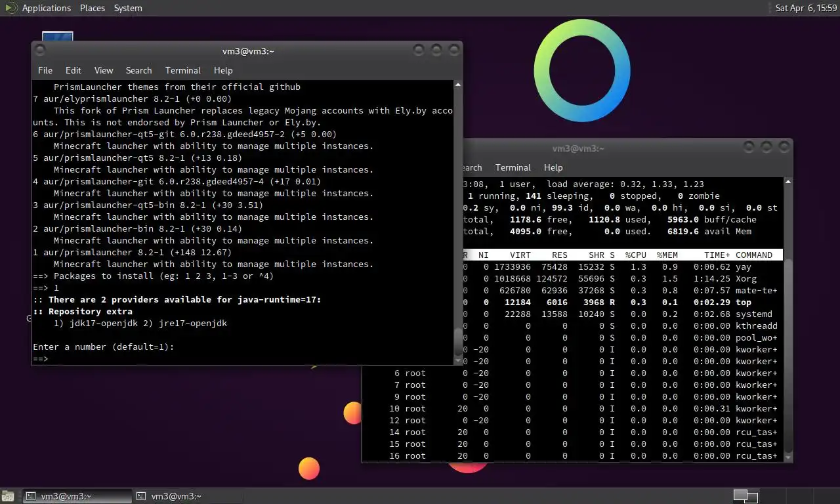Open Help menu in the top-command window
The width and height of the screenshot is (840, 504).
[x=553, y=167]
